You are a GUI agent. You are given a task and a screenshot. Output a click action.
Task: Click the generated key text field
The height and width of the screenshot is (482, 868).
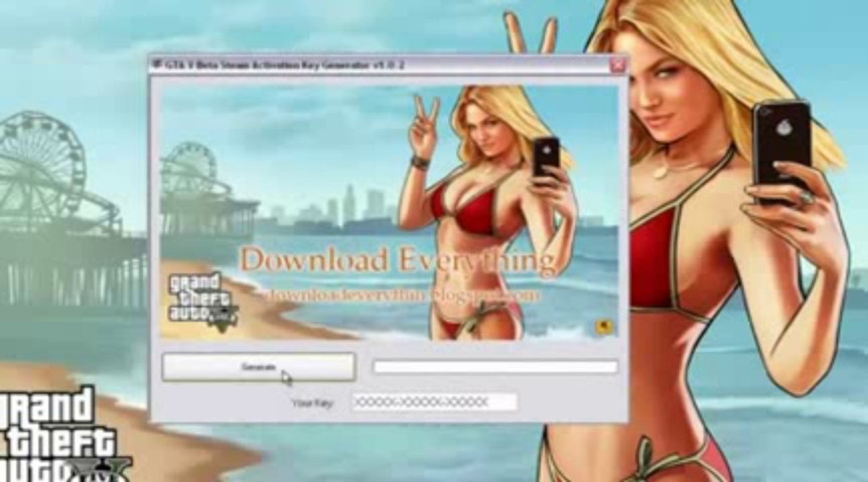click(x=434, y=402)
